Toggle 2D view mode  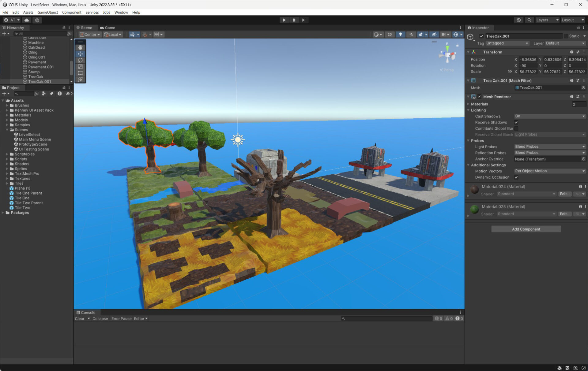[x=390, y=34]
